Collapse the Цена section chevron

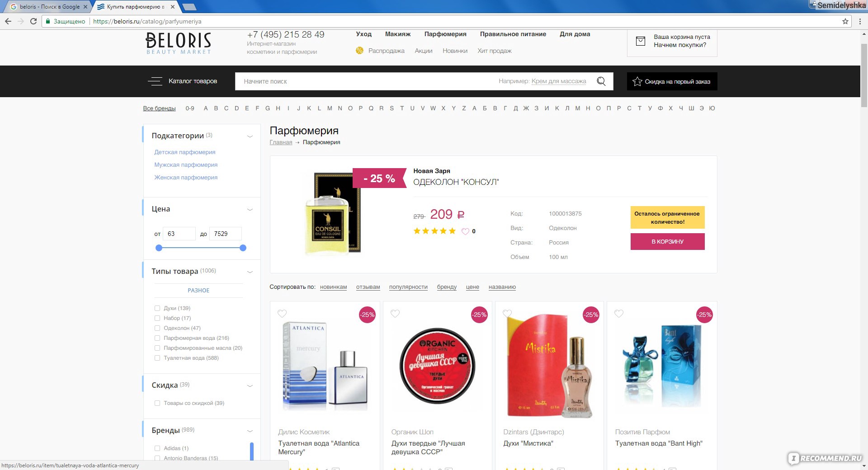point(250,209)
